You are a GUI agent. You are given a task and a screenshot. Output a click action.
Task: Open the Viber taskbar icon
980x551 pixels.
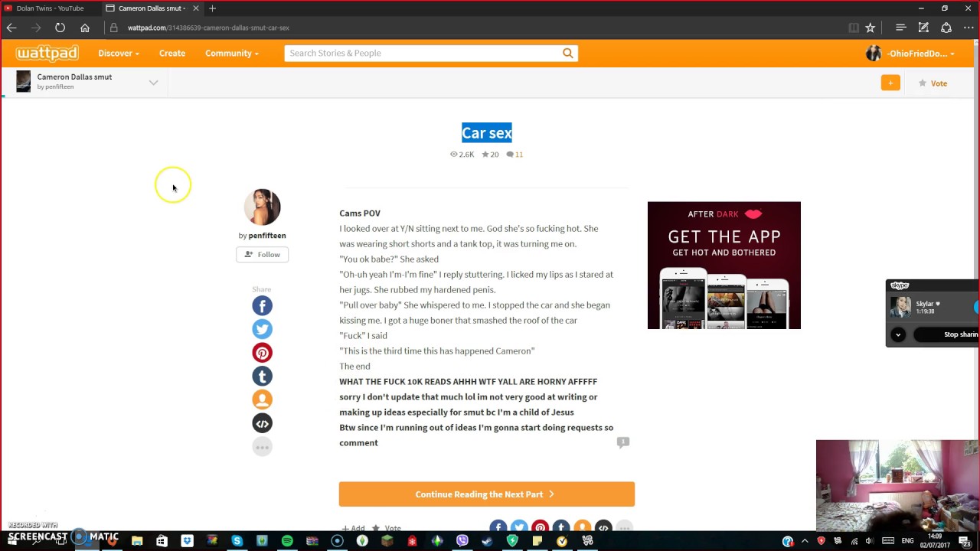pos(462,541)
